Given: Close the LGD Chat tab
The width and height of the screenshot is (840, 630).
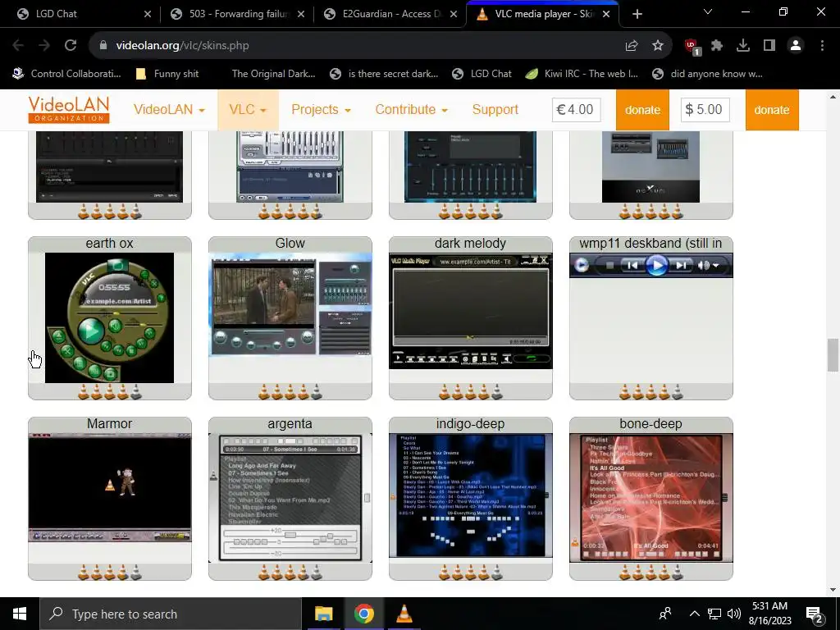Looking at the screenshot, I should [148, 14].
